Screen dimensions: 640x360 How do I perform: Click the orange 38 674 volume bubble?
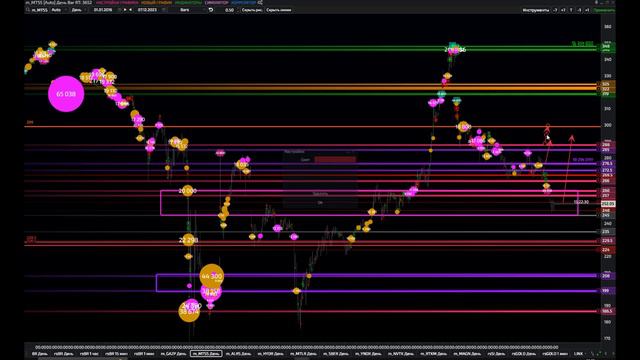click(x=189, y=312)
